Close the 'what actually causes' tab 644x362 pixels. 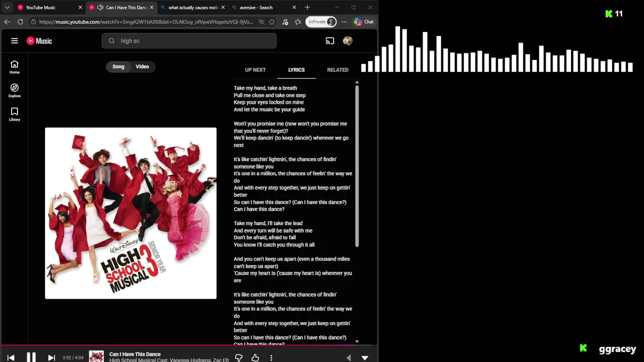[x=223, y=8]
